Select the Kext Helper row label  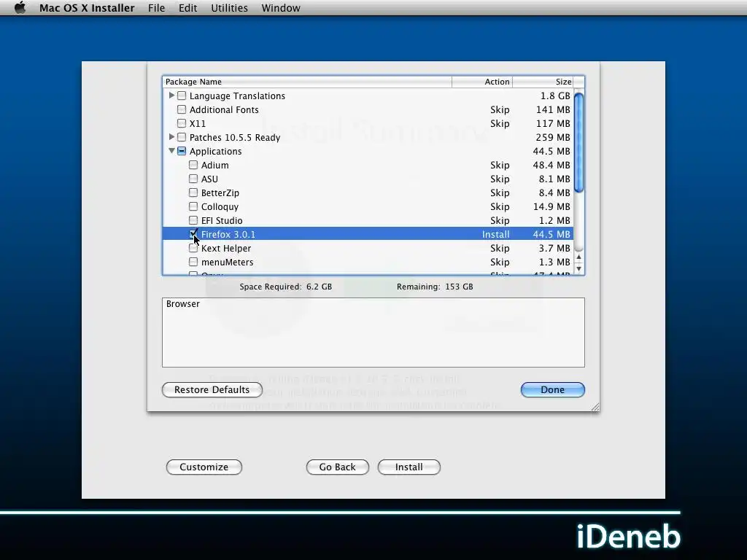click(226, 248)
